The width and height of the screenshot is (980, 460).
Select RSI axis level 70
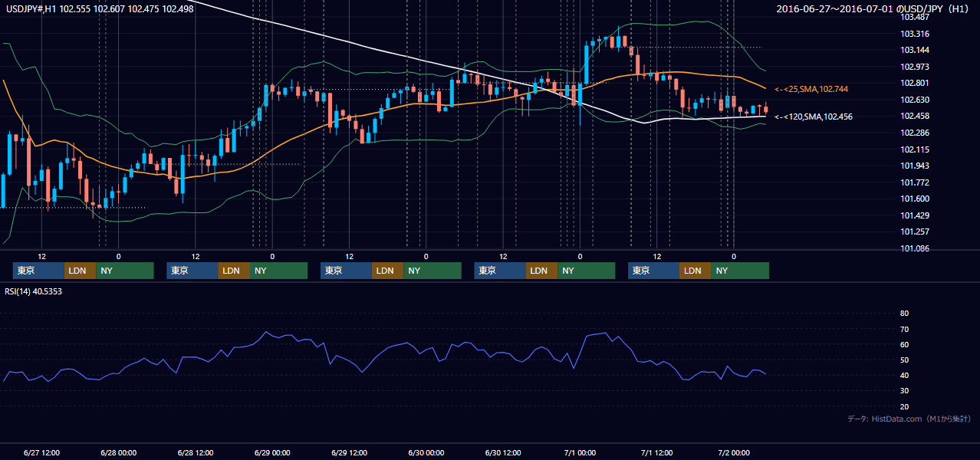click(x=904, y=329)
